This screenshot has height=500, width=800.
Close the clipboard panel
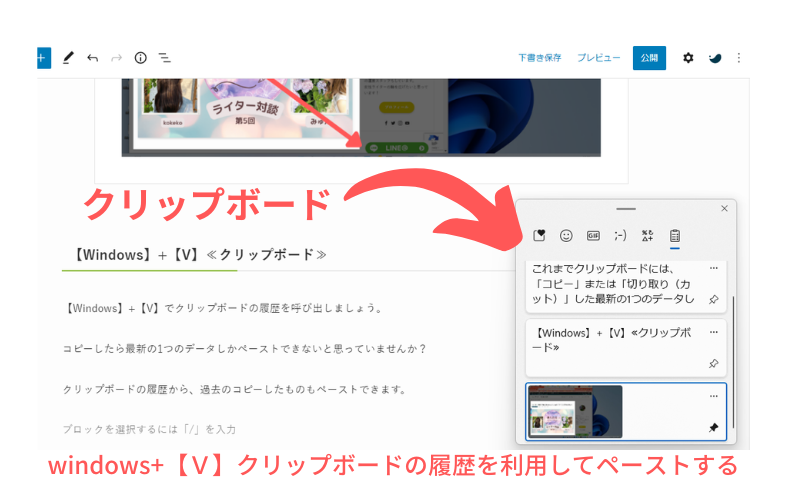724,208
